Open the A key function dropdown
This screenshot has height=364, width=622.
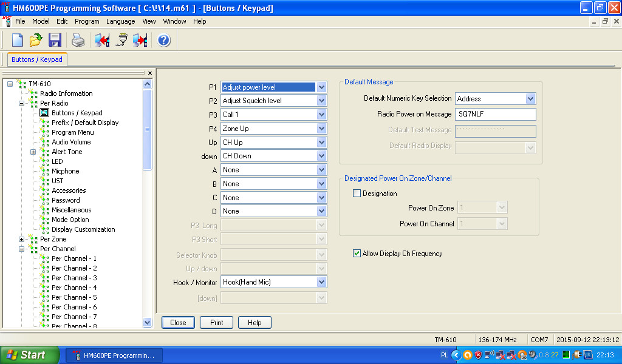coord(322,169)
